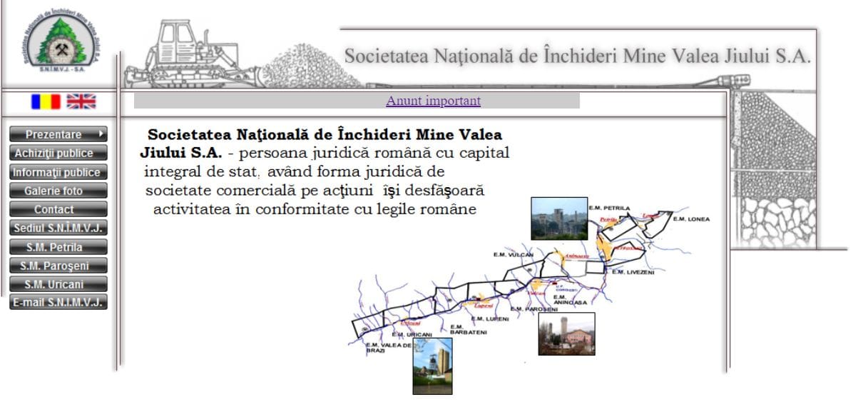Open the Galerie foto page
The height and width of the screenshot is (412, 868).
58,191
